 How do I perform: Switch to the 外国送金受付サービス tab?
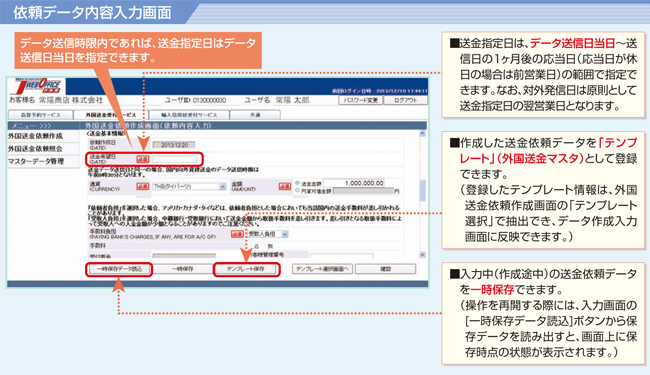111,115
